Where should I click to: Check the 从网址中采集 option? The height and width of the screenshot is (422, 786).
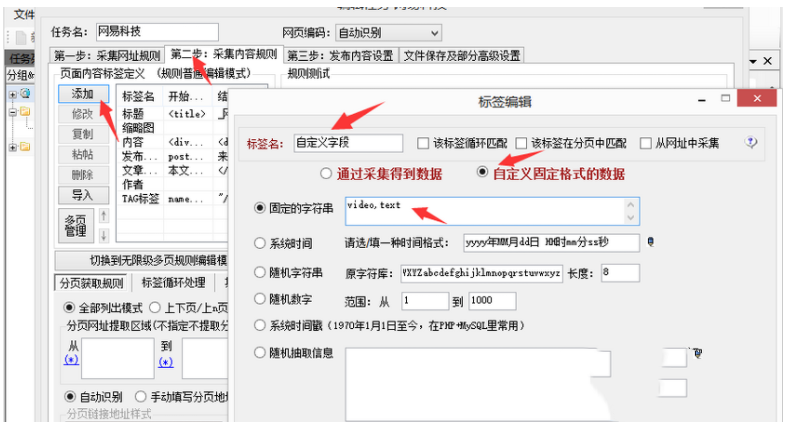(646, 143)
